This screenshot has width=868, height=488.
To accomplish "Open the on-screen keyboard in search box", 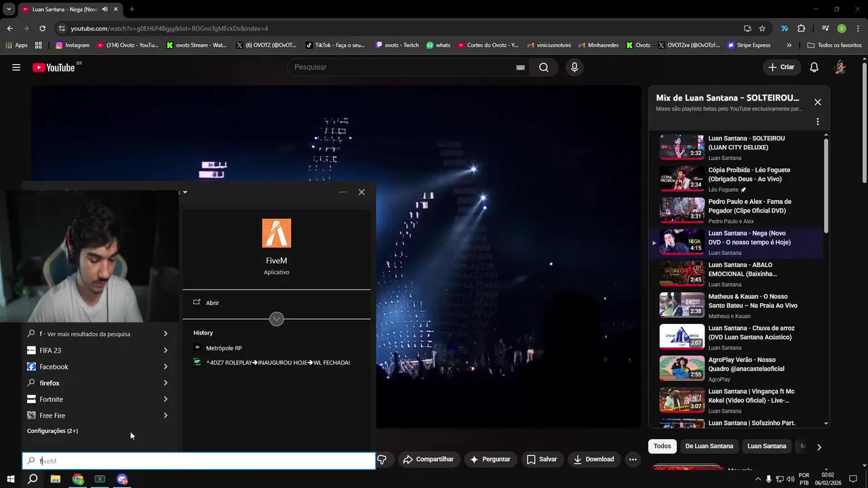I will [520, 67].
